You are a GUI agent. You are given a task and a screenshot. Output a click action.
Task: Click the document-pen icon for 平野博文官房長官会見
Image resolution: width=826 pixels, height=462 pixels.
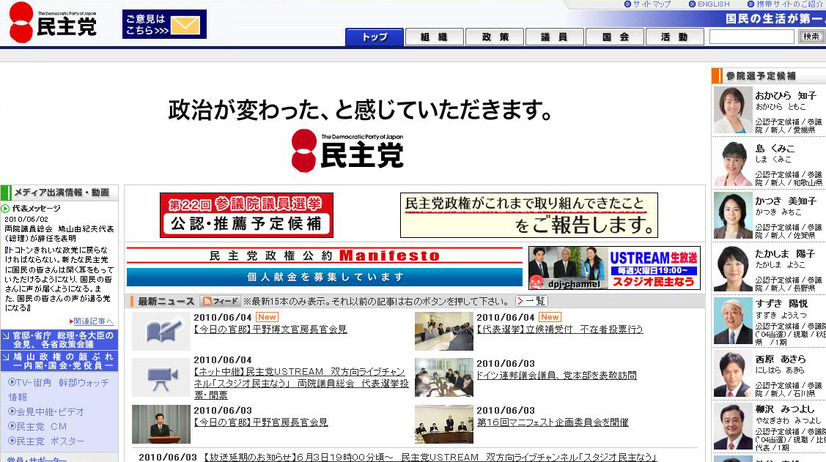coord(161,331)
